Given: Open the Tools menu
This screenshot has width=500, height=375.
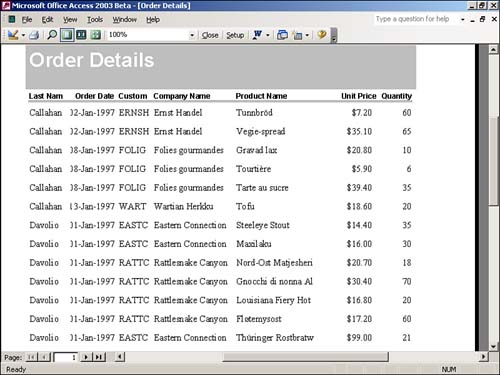Looking at the screenshot, I should (x=95, y=20).
